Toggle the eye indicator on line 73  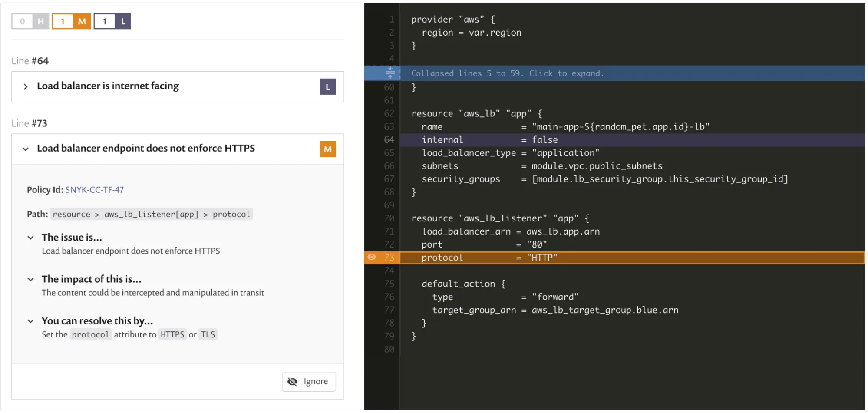(x=371, y=257)
